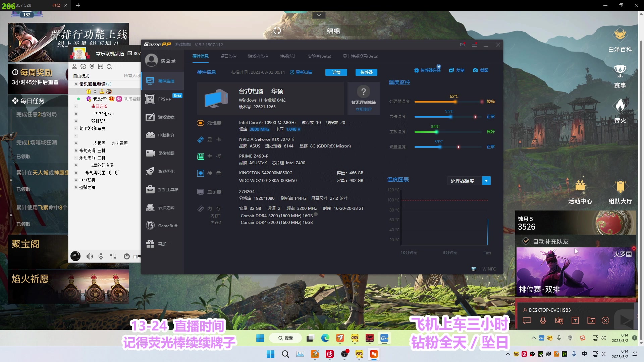Open 电脑跑分 benchmark section

[162, 135]
